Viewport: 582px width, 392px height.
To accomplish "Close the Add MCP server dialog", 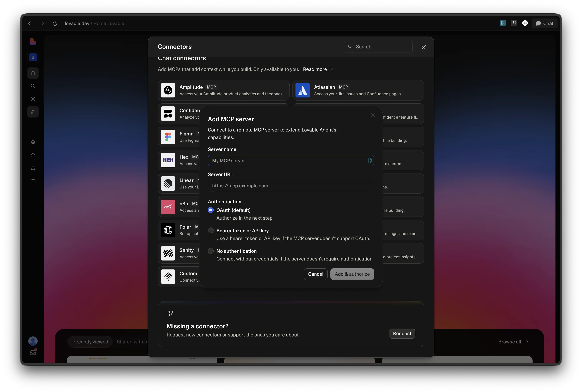I will (x=373, y=115).
